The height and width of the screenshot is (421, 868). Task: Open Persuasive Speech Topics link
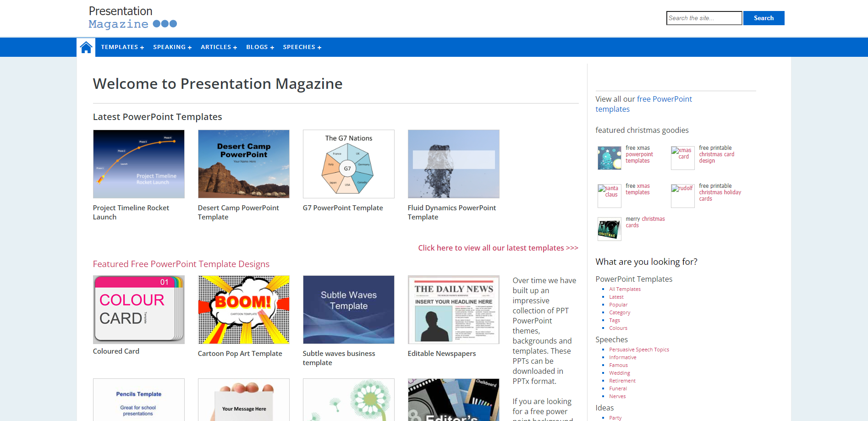click(639, 350)
